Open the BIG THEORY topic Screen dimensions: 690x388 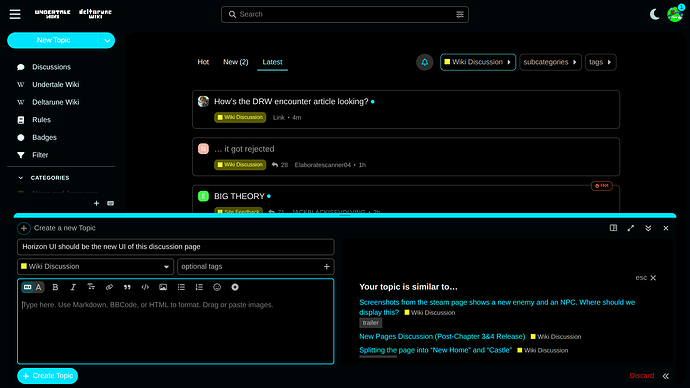(239, 196)
